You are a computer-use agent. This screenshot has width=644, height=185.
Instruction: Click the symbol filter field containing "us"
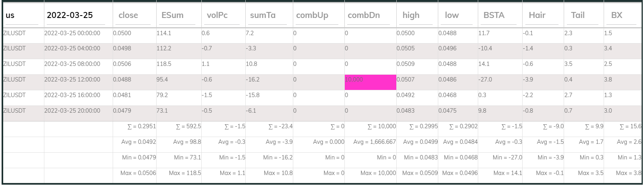tap(22, 16)
